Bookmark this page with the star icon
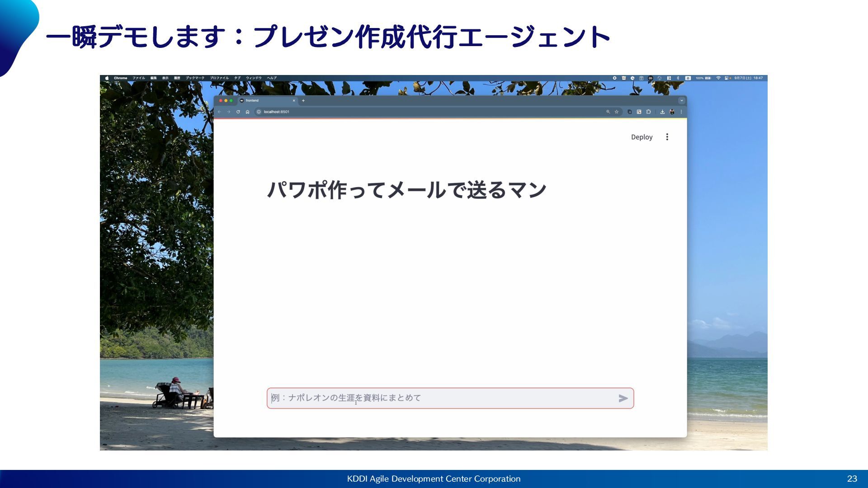The image size is (868, 488). click(616, 112)
